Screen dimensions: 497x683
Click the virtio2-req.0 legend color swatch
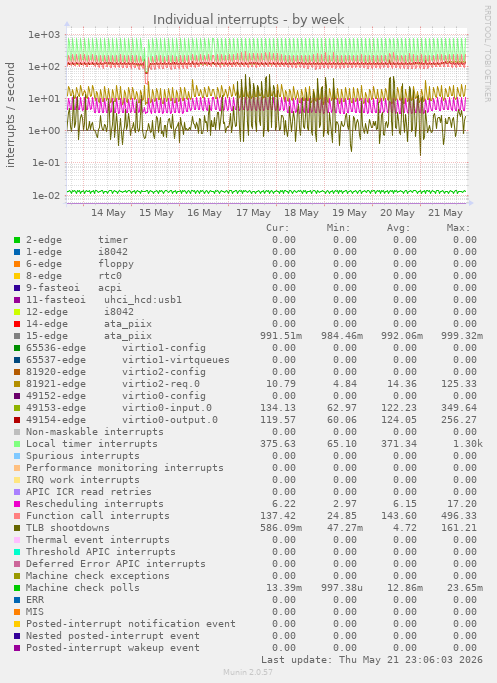pos(17,384)
